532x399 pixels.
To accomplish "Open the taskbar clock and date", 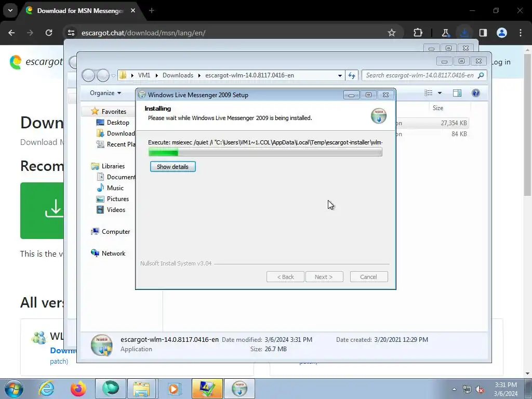I will click(506, 389).
